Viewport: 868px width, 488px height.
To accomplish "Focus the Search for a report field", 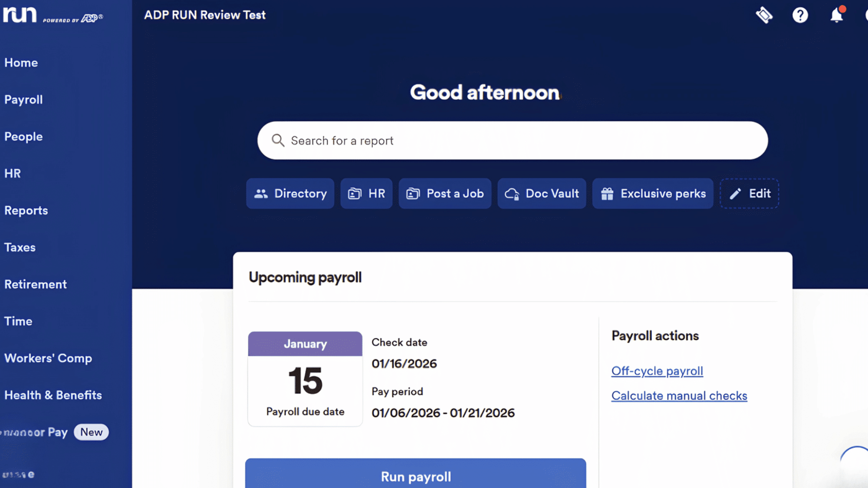I will [x=513, y=141].
